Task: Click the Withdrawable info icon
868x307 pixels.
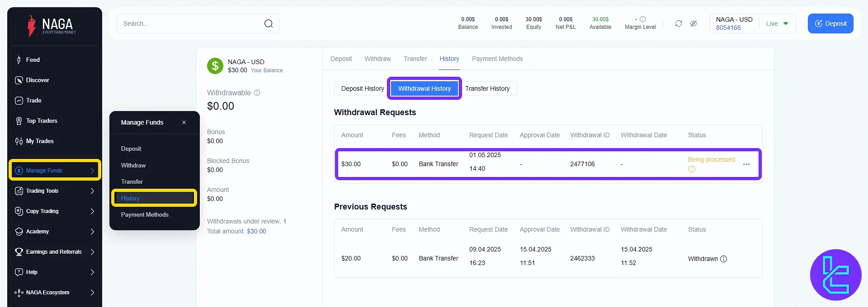Action: [257, 93]
